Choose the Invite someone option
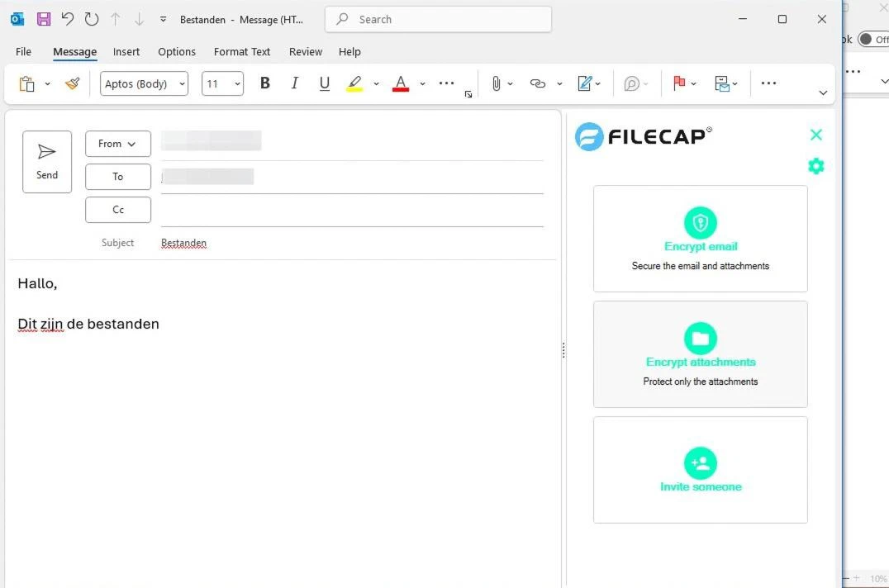Screen dimensions: 889x588 pos(700,470)
